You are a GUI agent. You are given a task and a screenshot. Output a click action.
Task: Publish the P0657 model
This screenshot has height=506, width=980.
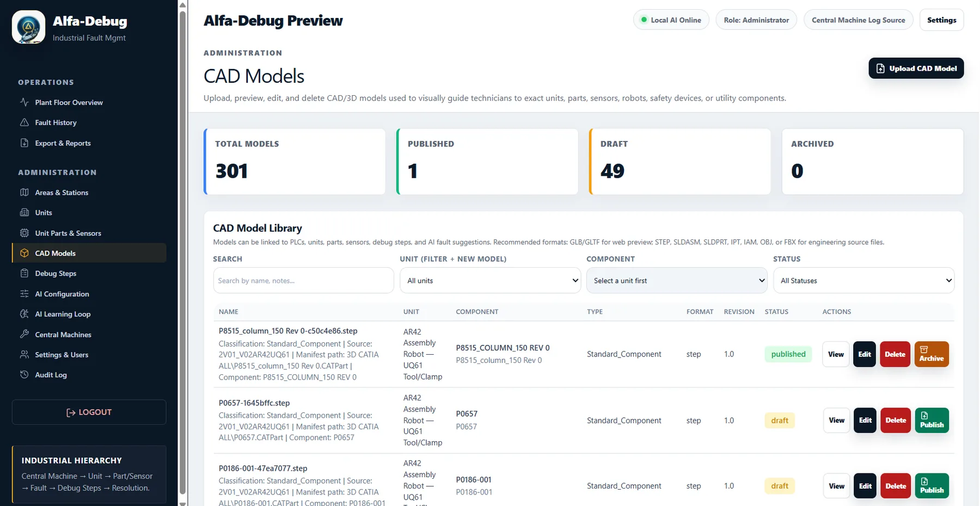tap(932, 421)
